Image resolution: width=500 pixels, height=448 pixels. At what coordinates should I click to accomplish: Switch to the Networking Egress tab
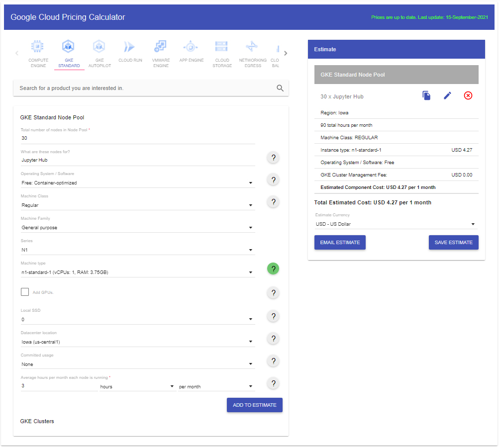click(x=252, y=47)
